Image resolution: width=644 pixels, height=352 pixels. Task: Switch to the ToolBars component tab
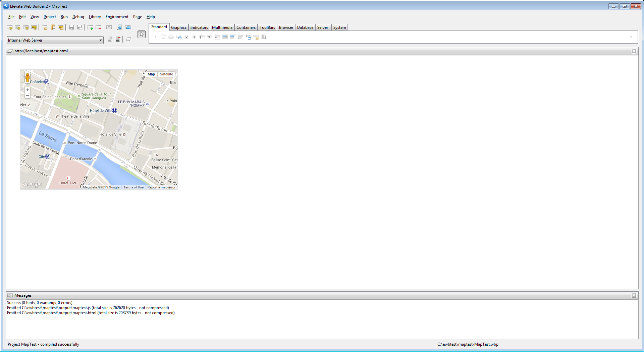coord(267,27)
